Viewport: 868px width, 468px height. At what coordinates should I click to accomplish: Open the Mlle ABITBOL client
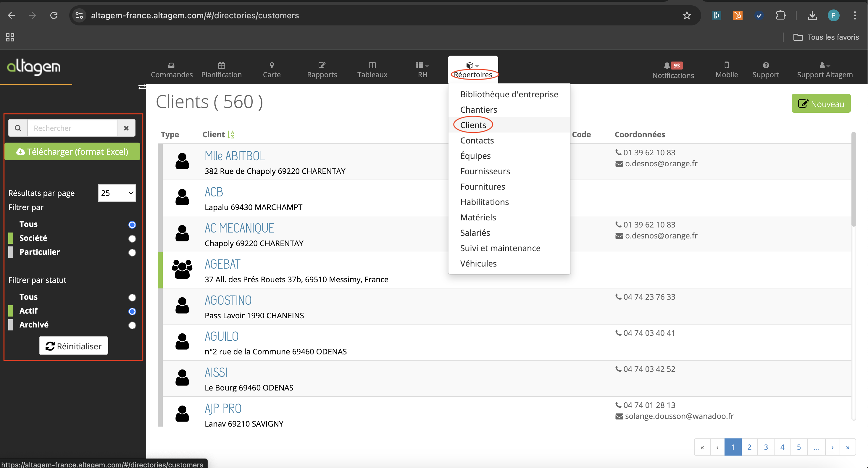point(235,156)
